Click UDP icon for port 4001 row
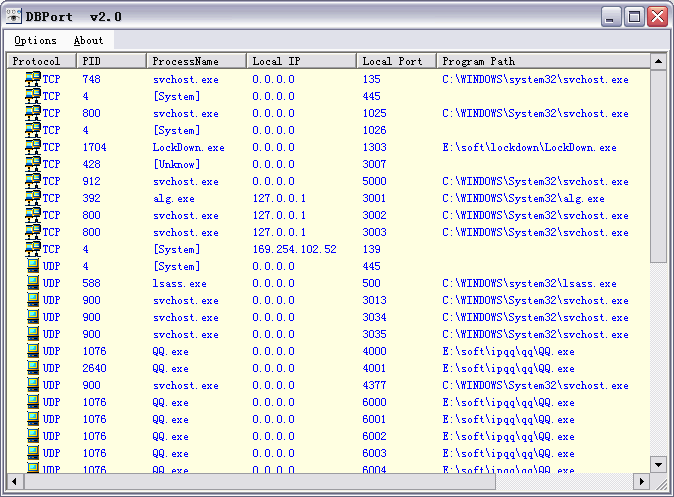This screenshot has height=497, width=674. (33, 368)
